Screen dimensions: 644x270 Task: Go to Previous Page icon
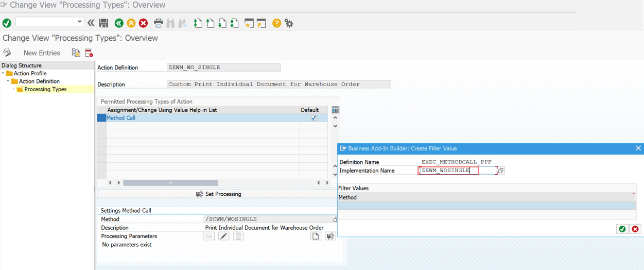pyautogui.click(x=210, y=23)
